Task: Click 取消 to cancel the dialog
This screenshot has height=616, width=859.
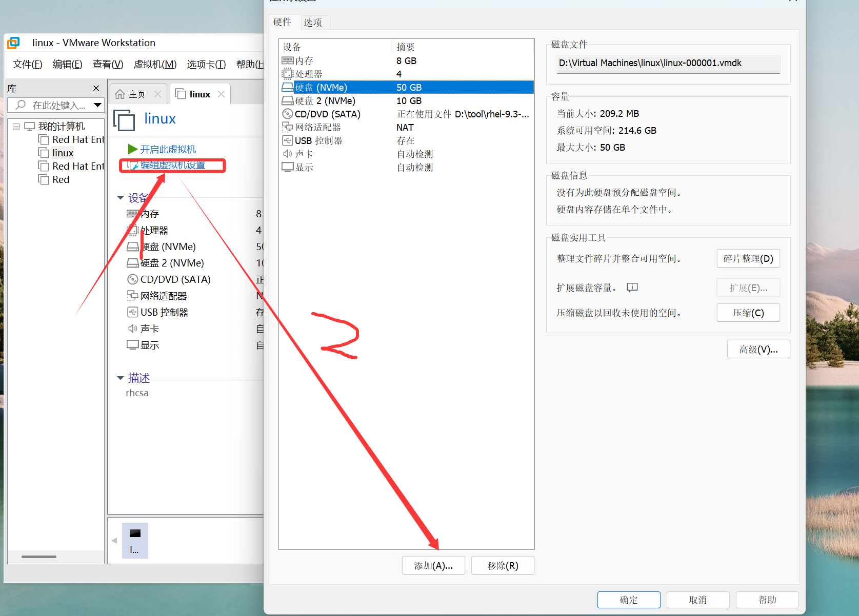Action: coord(698,600)
